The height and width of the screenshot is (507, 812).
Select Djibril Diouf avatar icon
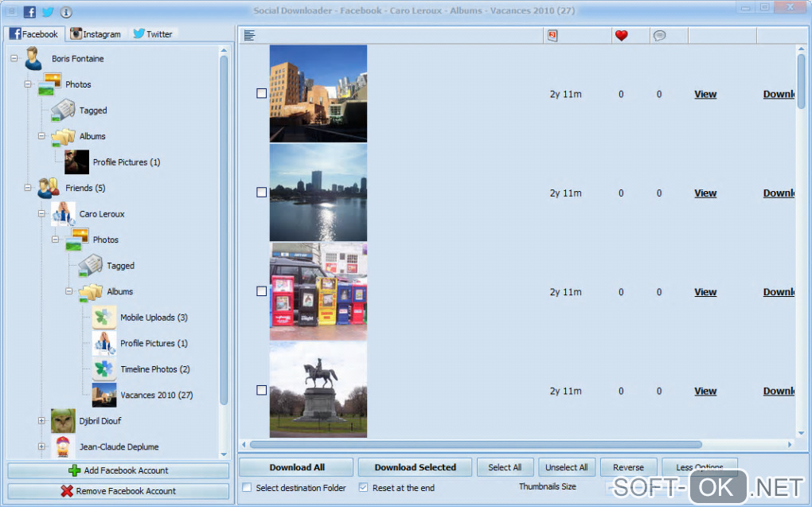[63, 421]
